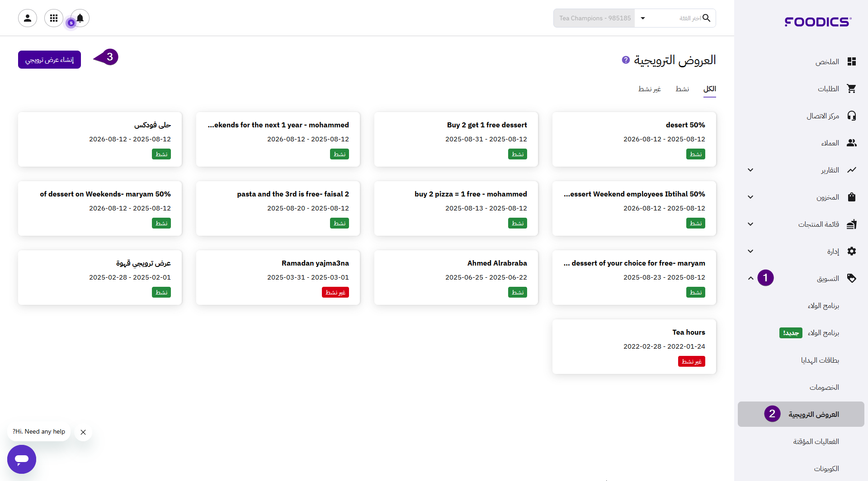Click the create promotion (إنشاء عرض ترويجي) button

tap(49, 60)
